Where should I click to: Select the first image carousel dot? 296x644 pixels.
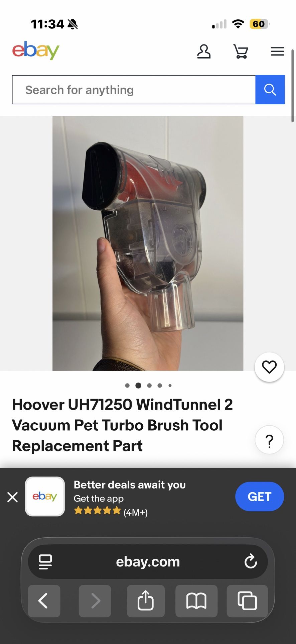click(x=127, y=386)
